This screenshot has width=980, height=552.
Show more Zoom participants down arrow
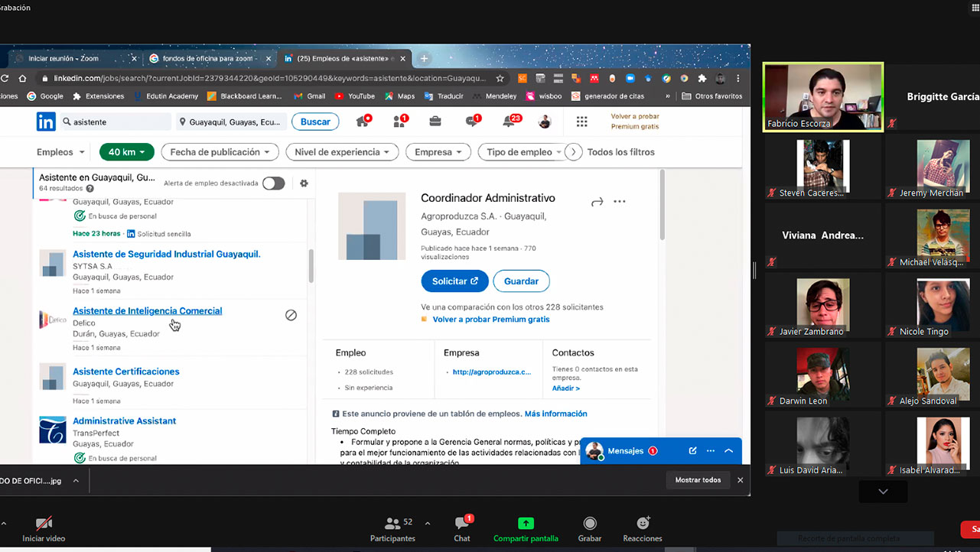click(883, 492)
